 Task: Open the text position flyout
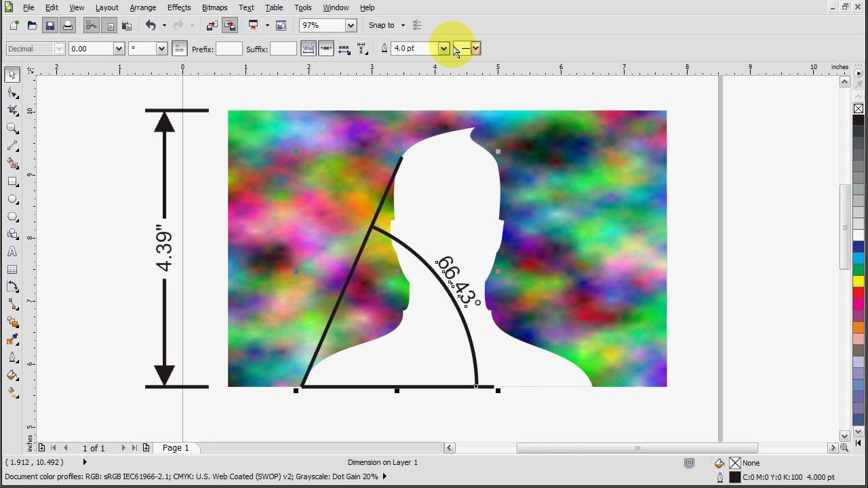344,48
